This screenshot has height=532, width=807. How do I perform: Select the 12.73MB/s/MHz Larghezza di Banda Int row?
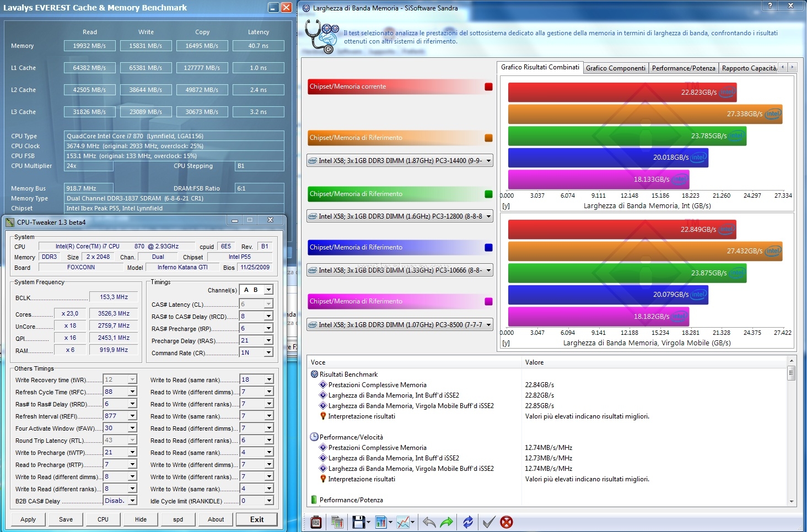tap(546, 458)
